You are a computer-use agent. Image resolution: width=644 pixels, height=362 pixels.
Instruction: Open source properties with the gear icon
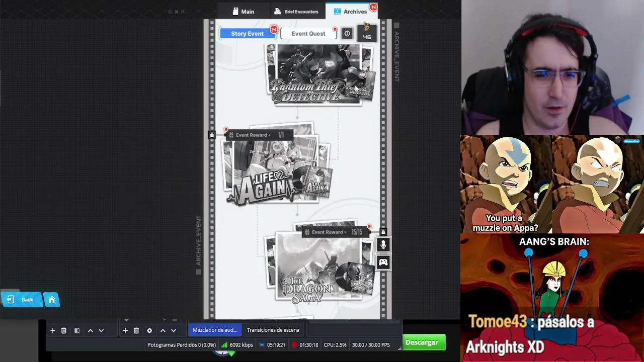pyautogui.click(x=149, y=330)
